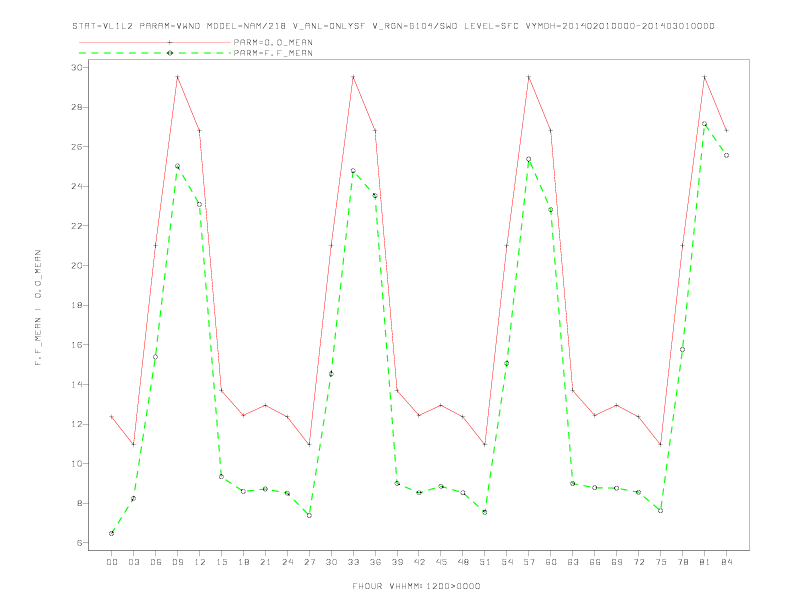Click the 45 forecast hour label on horizontal axis
Viewport: 792px width, 612px height.
click(x=441, y=562)
